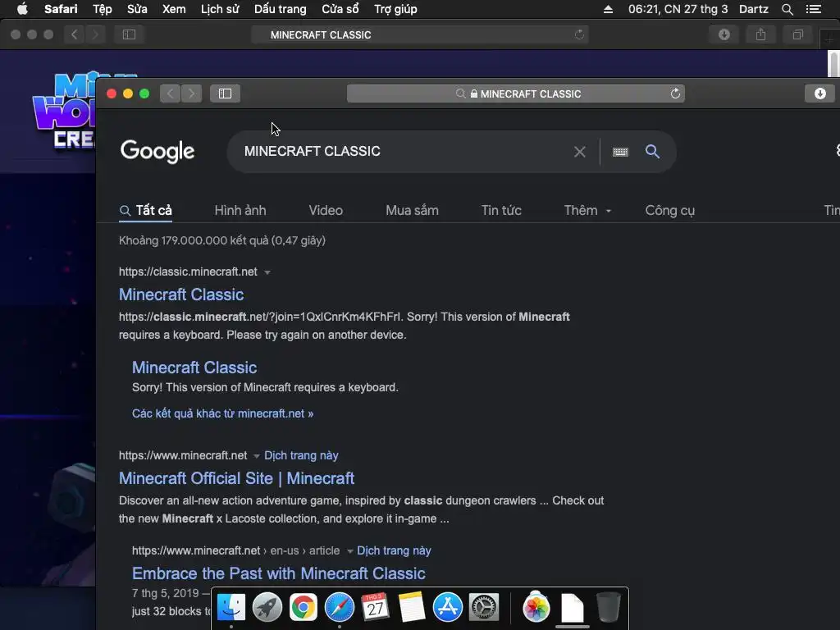The width and height of the screenshot is (840, 630).
Task: Open the Lịch sử menu
Action: click(x=220, y=9)
